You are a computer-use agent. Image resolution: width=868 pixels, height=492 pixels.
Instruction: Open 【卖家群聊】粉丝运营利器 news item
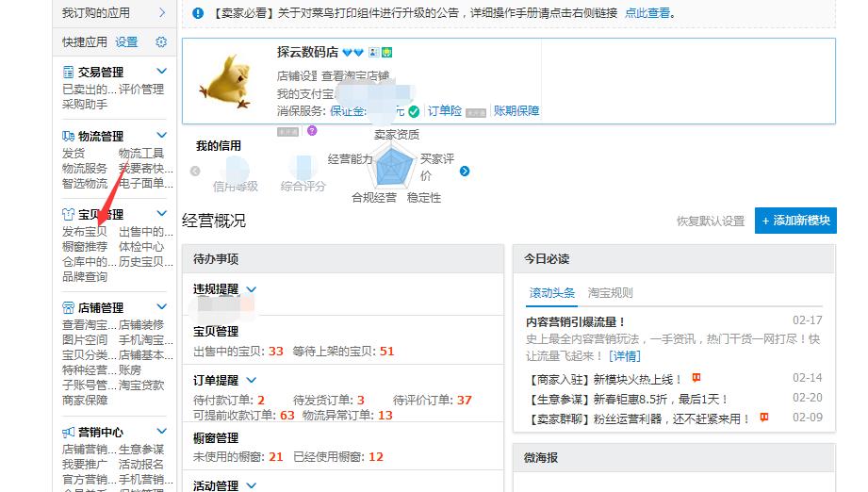639,418
